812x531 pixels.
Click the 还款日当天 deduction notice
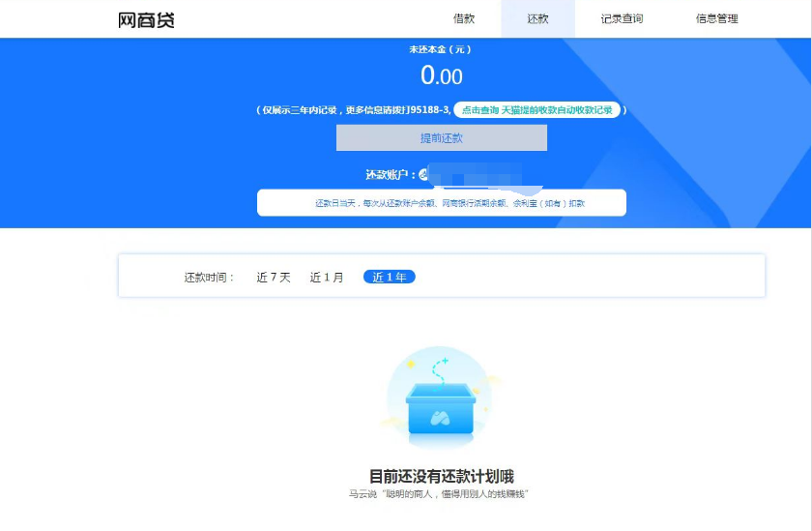[441, 203]
